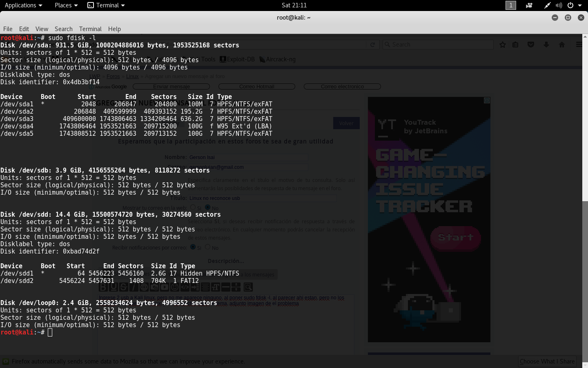Open the Applications menu in top bar
The height and width of the screenshot is (368, 588).
coord(23,5)
